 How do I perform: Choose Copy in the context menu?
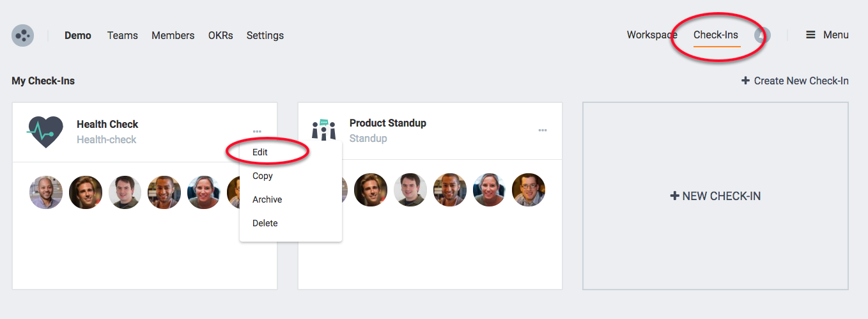coord(263,176)
